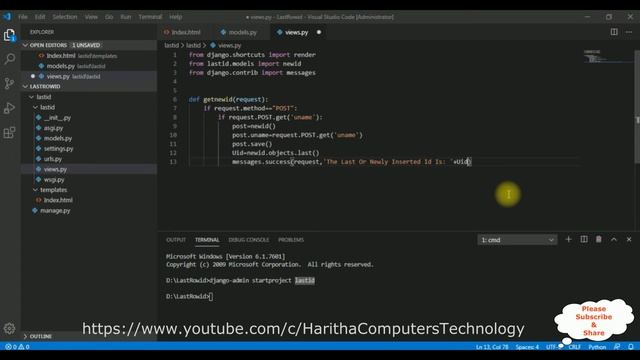Click the unsaved dot on views.py tab
The width and height of the screenshot is (640, 360).
[319, 32]
